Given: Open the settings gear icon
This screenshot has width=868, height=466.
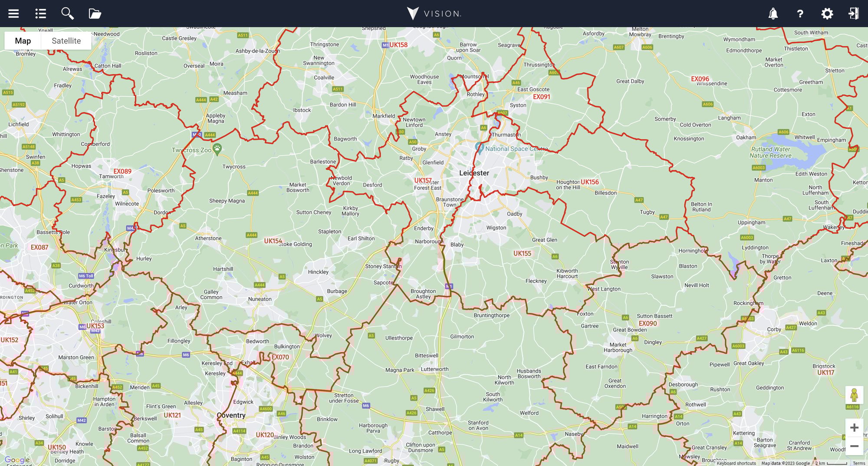Looking at the screenshot, I should (827, 13).
